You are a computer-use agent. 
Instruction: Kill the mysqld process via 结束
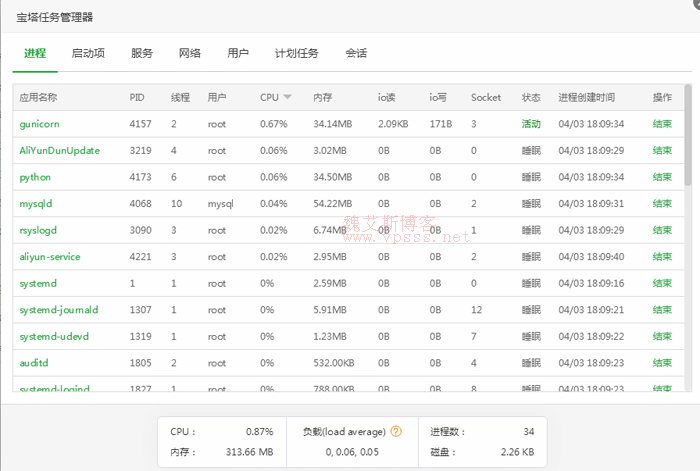click(662, 204)
